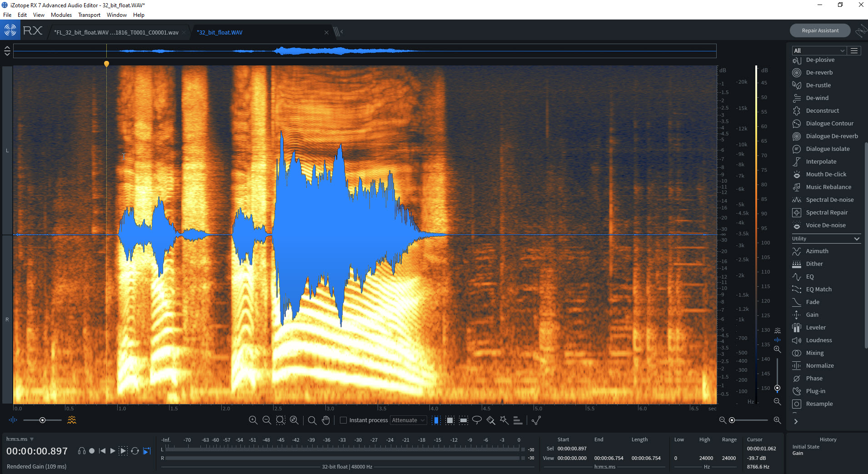
Task: Open the Music Rebalance module
Action: click(x=828, y=187)
